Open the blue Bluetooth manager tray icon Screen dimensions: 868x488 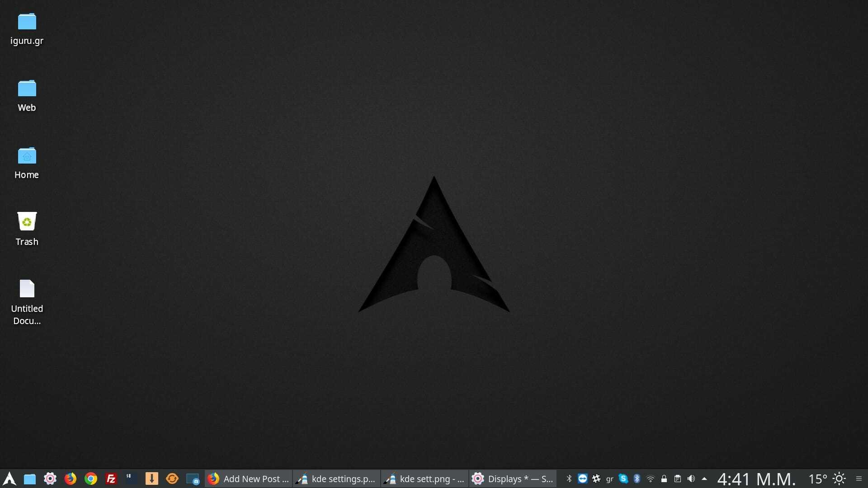pos(637,479)
